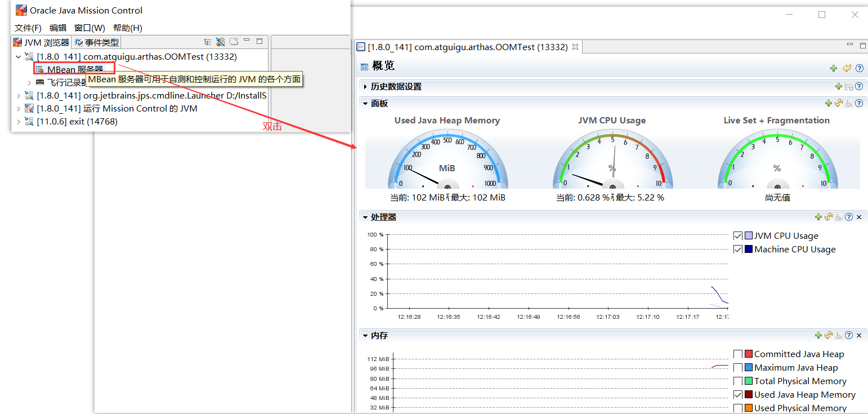Collapse the 内存 section
This screenshot has height=414, width=868.
click(x=365, y=336)
